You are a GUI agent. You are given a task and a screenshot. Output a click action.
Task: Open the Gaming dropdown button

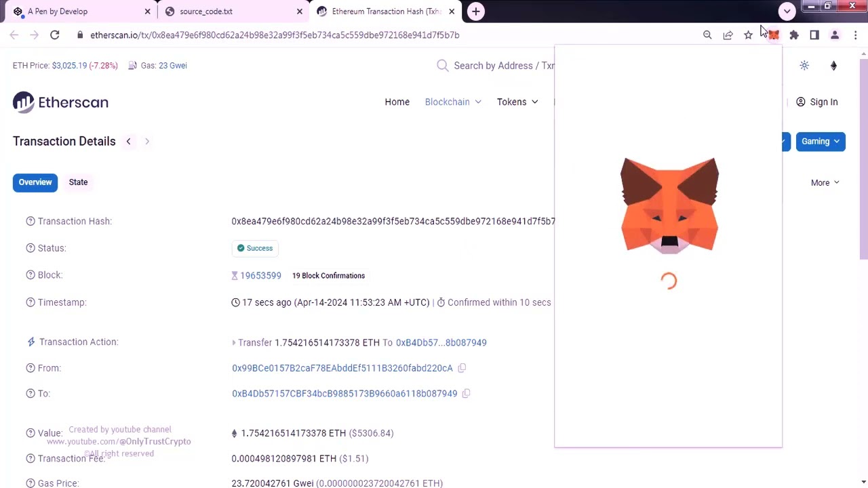click(821, 142)
